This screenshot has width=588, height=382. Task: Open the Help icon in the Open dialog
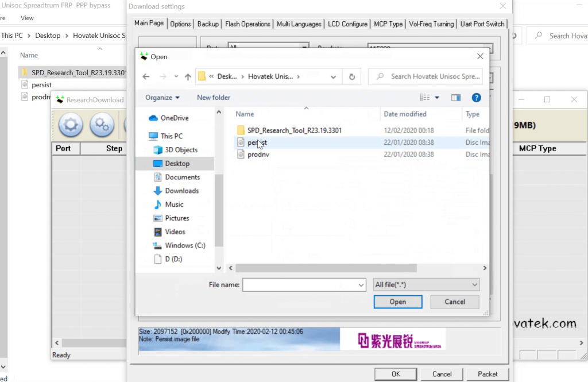point(477,97)
